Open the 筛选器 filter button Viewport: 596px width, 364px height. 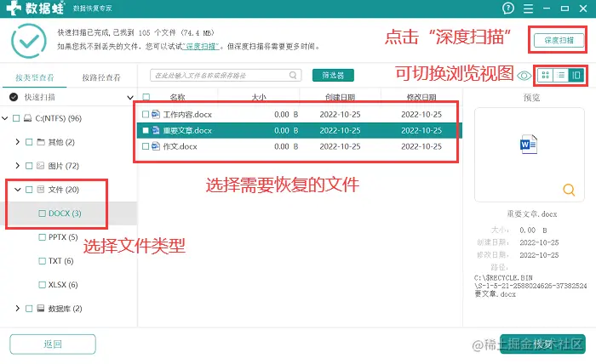333,75
